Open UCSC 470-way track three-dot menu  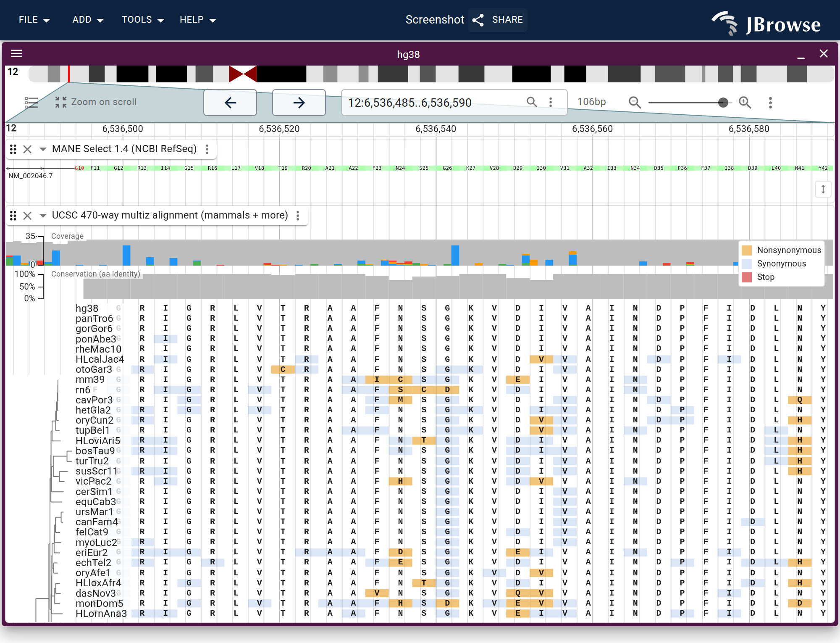point(298,216)
